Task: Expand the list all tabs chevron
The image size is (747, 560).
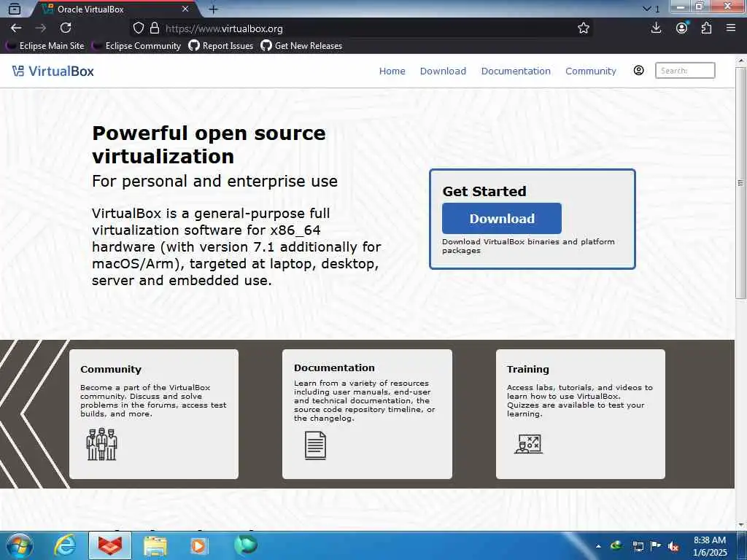Action: click(646, 9)
